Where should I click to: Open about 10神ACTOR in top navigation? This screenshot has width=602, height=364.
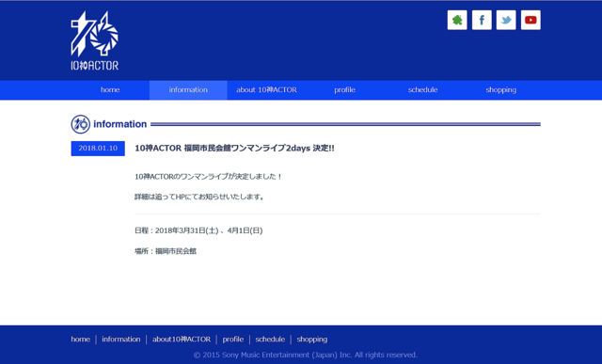tap(266, 90)
